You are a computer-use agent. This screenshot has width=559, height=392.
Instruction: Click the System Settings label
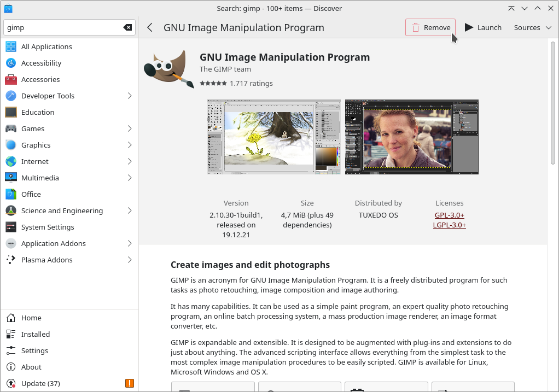(48, 227)
